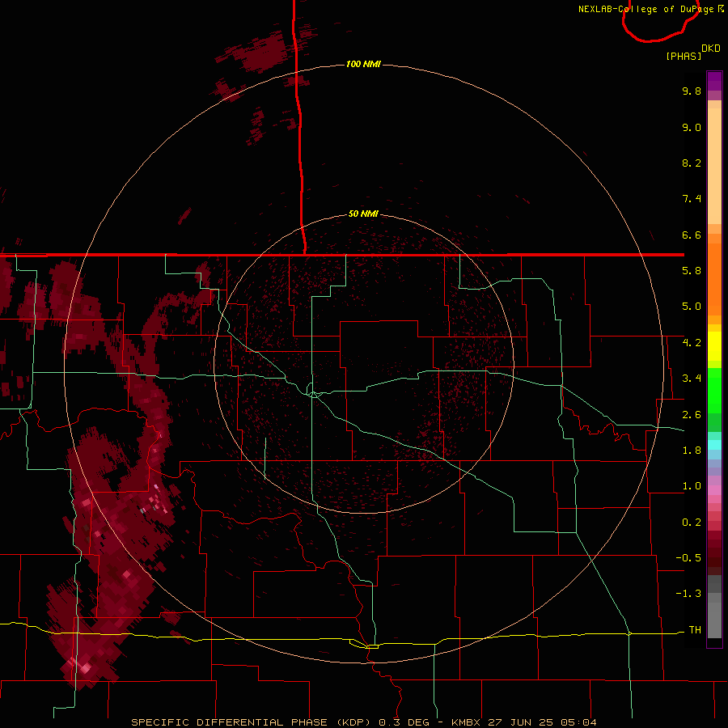Click the 5.8 value on color scale
The height and width of the screenshot is (728, 728).
(x=692, y=271)
